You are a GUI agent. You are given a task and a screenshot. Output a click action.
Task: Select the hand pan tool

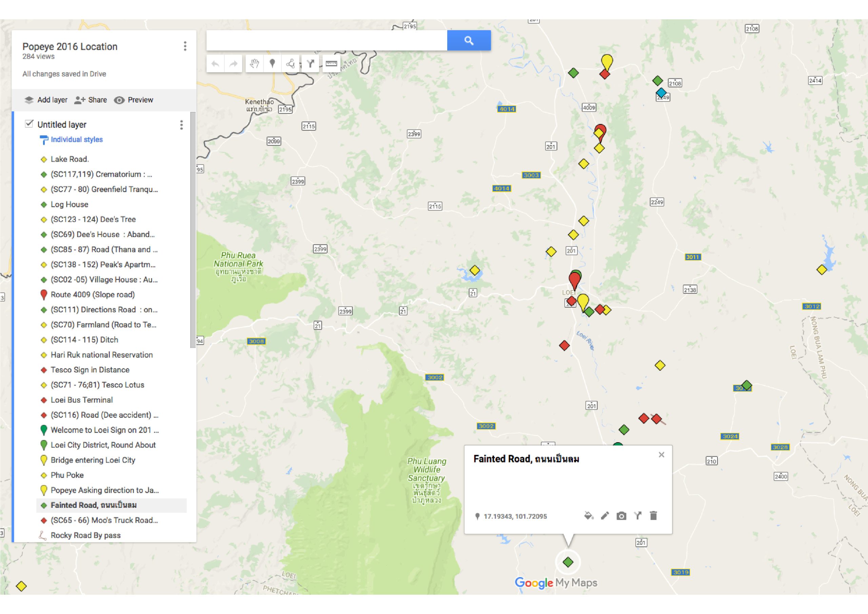(x=254, y=63)
